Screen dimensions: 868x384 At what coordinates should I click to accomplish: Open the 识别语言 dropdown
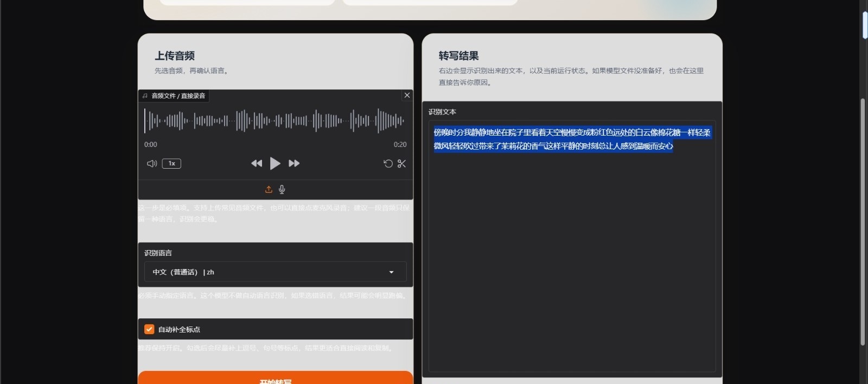[275, 272]
